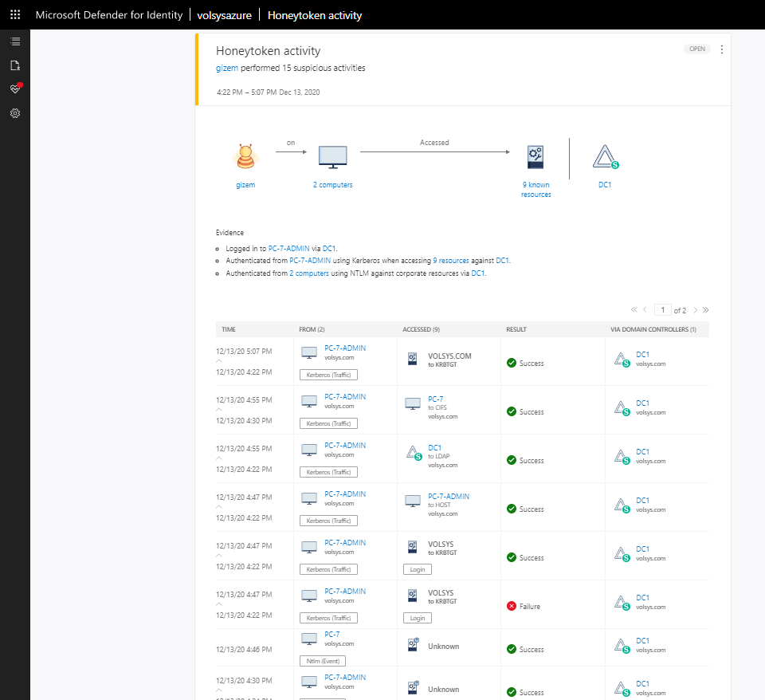Open the three-dot more options menu
The image size is (765, 700).
722,49
